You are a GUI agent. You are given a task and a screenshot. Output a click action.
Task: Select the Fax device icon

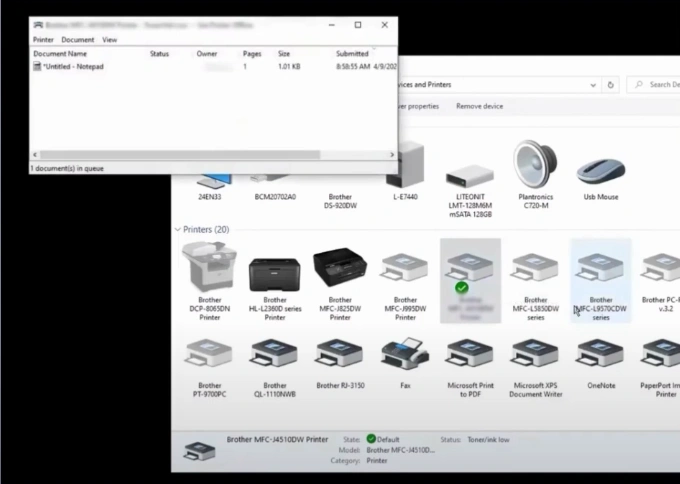coord(405,355)
